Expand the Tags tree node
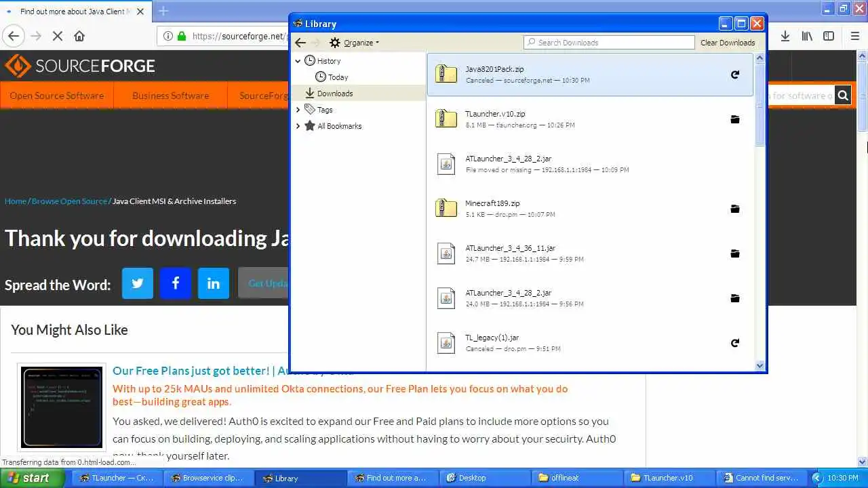This screenshot has width=868, height=488. click(298, 110)
